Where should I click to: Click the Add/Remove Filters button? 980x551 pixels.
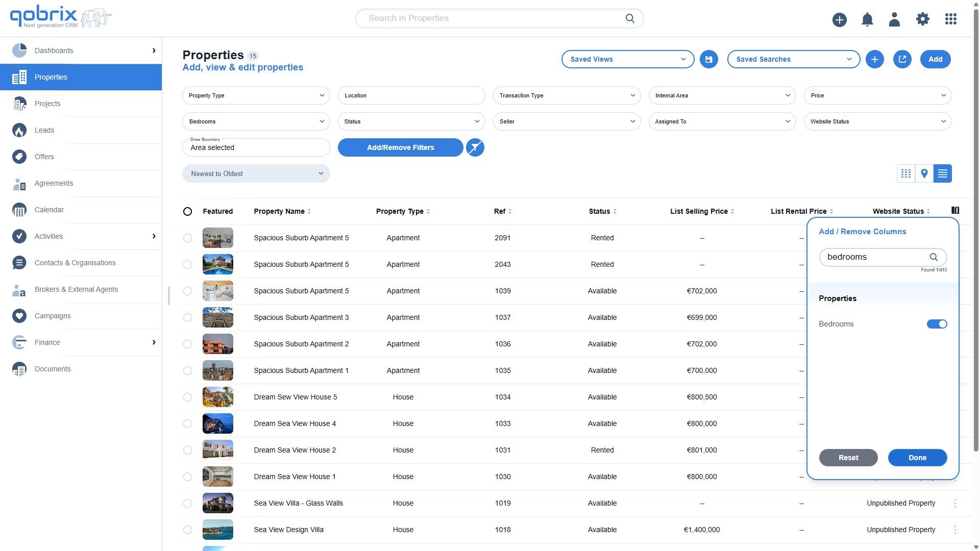coord(400,147)
